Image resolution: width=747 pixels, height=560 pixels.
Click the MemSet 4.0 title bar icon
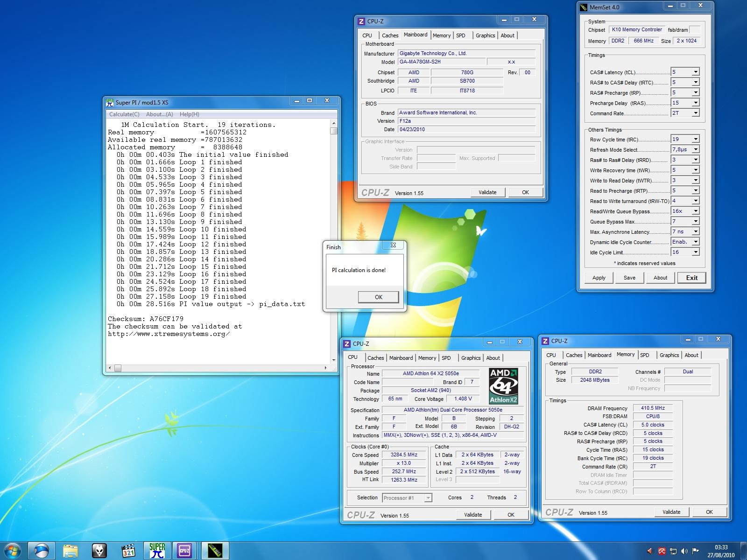(584, 7)
